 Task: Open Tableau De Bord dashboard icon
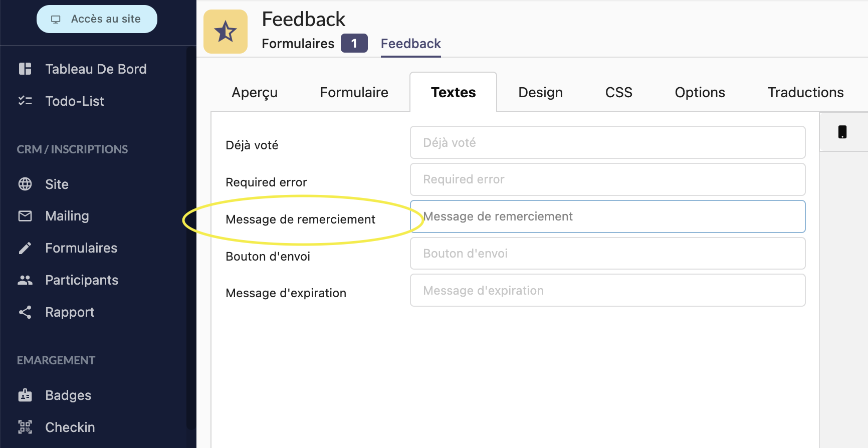(25, 69)
